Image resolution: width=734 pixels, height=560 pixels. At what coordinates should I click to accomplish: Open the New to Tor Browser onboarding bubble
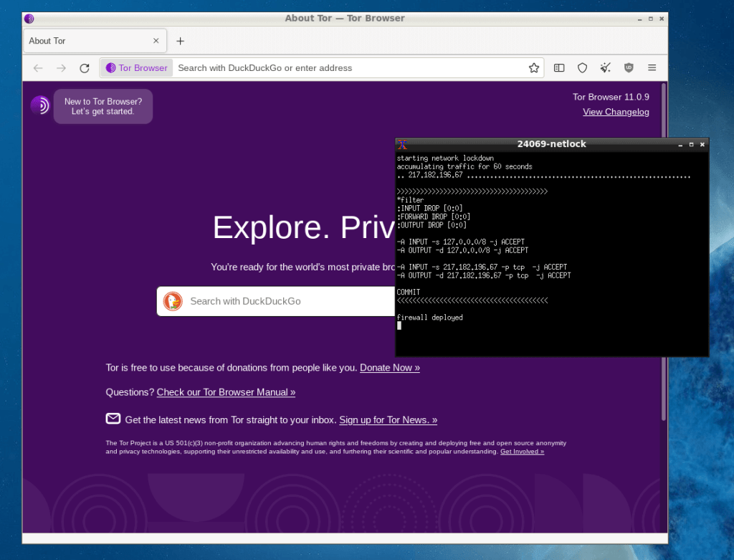103,106
